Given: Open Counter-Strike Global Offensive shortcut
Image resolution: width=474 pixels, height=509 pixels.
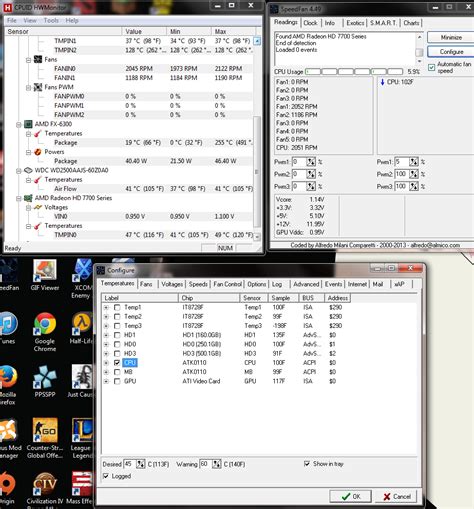Looking at the screenshot, I should click(x=45, y=438).
